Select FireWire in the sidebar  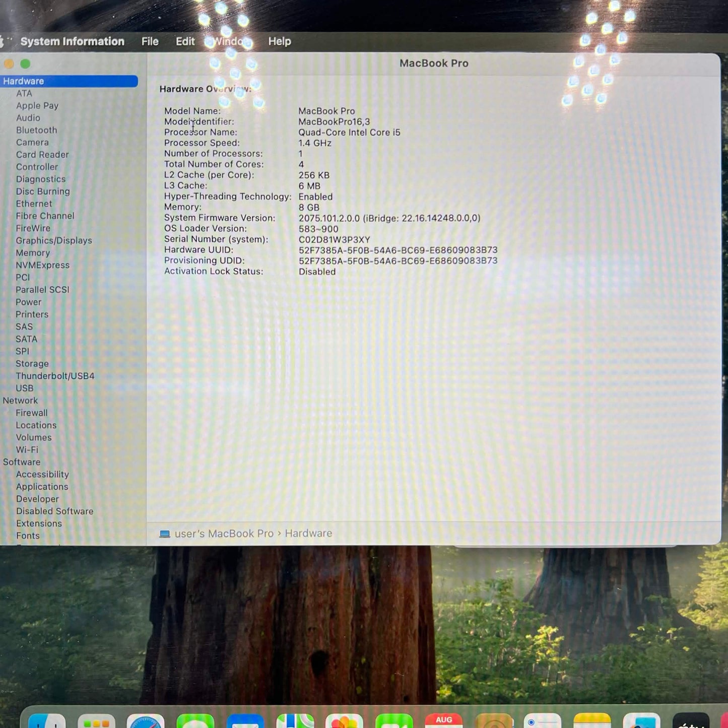[x=33, y=228]
